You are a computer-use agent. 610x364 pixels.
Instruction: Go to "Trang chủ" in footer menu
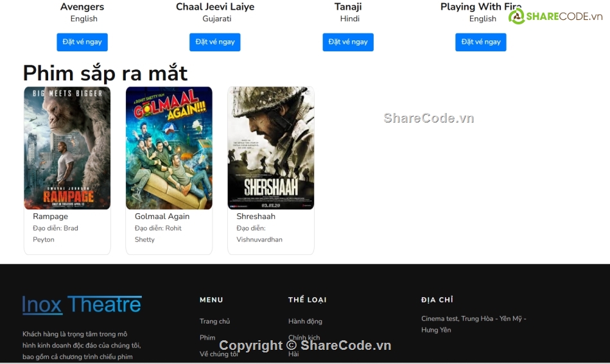[214, 321]
